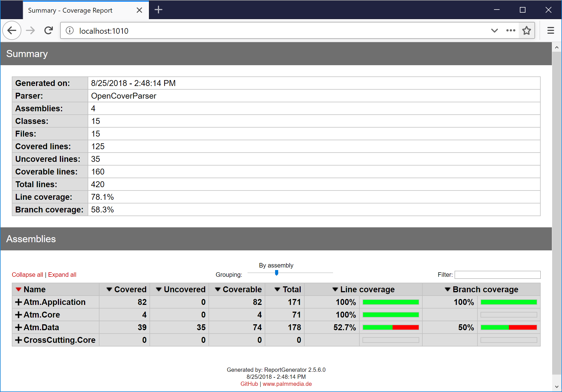Expand the Atm.Application assembly row
562x392 pixels.
pyautogui.click(x=19, y=302)
